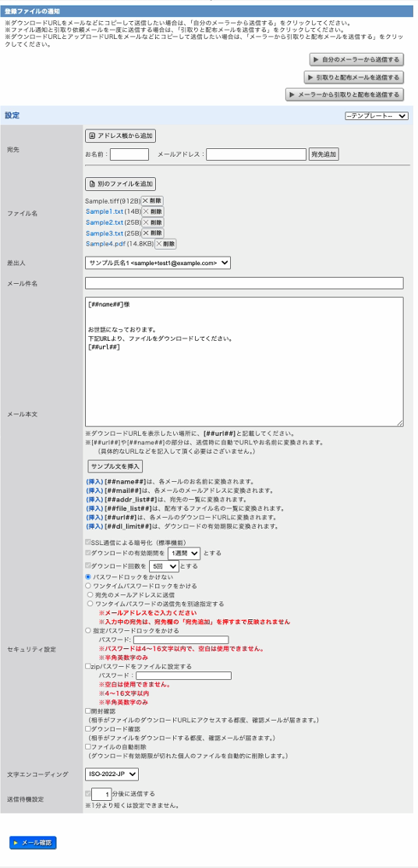Click 別のファイルを追加 button
Screen dimensions: 418x868
point(121,184)
